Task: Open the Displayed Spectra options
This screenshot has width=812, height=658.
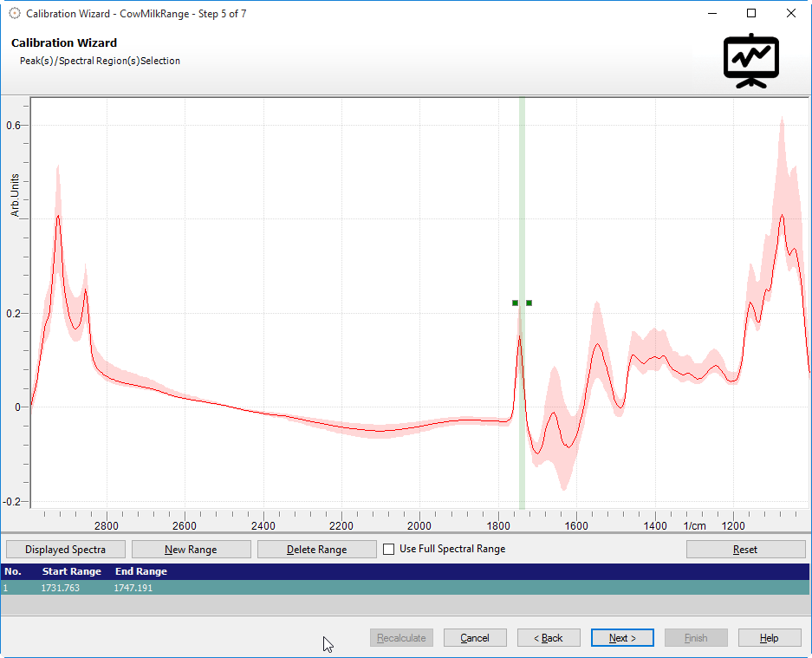Action: [x=66, y=550]
